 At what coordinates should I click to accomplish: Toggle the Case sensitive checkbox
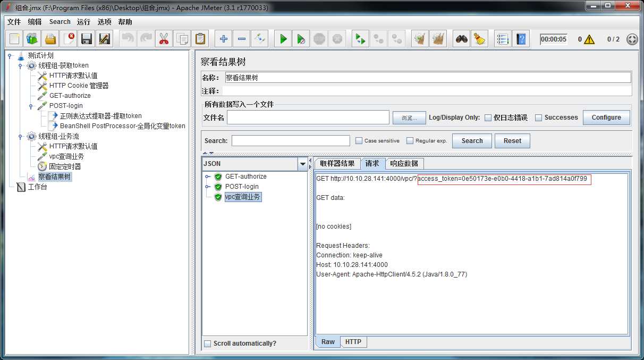(359, 141)
